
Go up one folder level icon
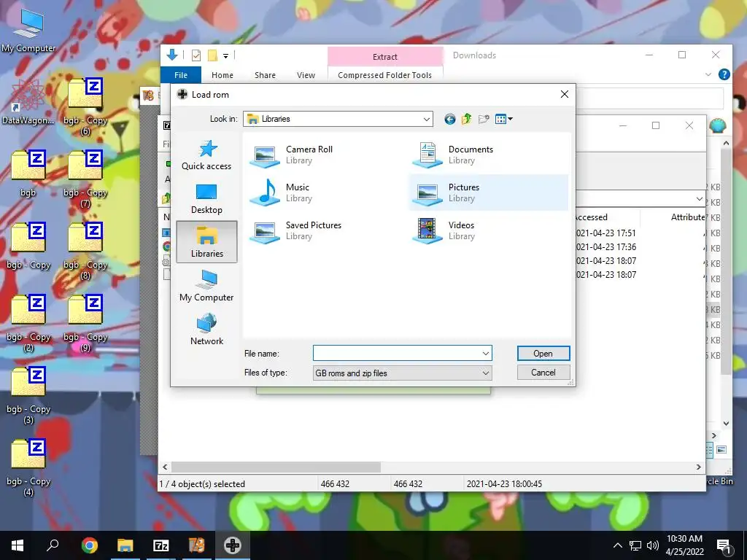click(x=466, y=119)
